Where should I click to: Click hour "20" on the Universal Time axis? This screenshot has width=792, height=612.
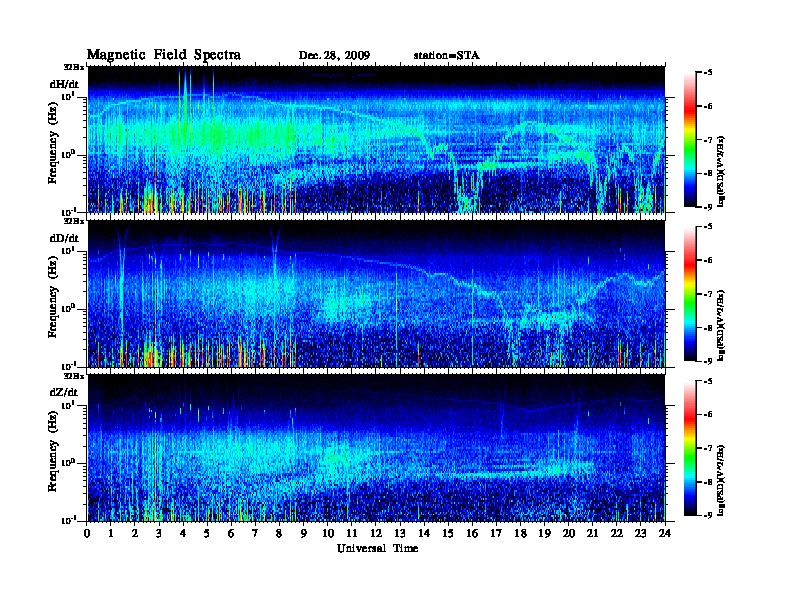tap(568, 533)
